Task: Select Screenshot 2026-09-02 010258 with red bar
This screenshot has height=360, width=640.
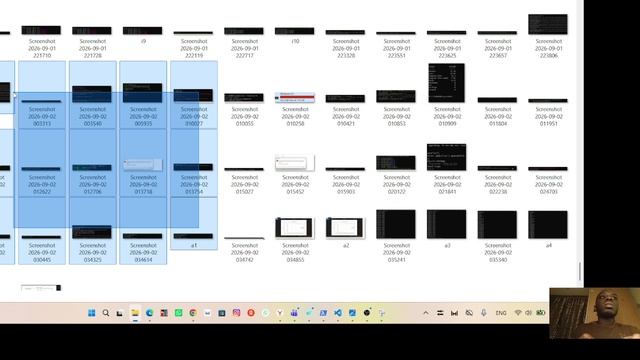Action: [x=295, y=109]
